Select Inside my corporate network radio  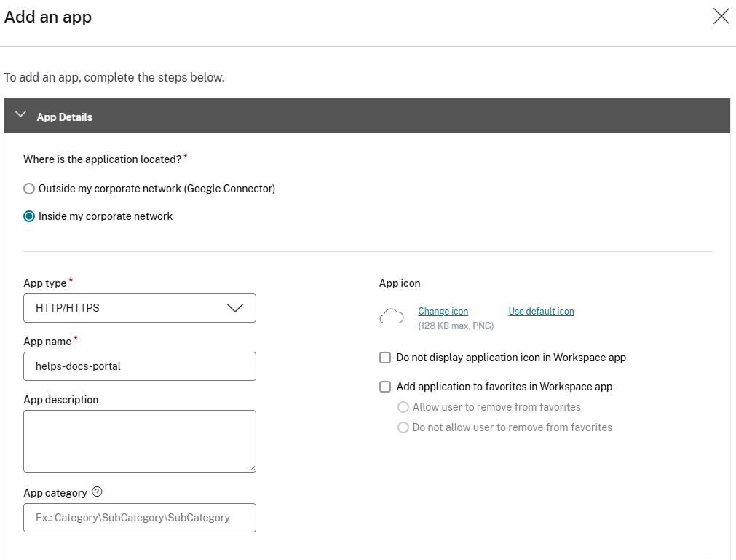(29, 216)
